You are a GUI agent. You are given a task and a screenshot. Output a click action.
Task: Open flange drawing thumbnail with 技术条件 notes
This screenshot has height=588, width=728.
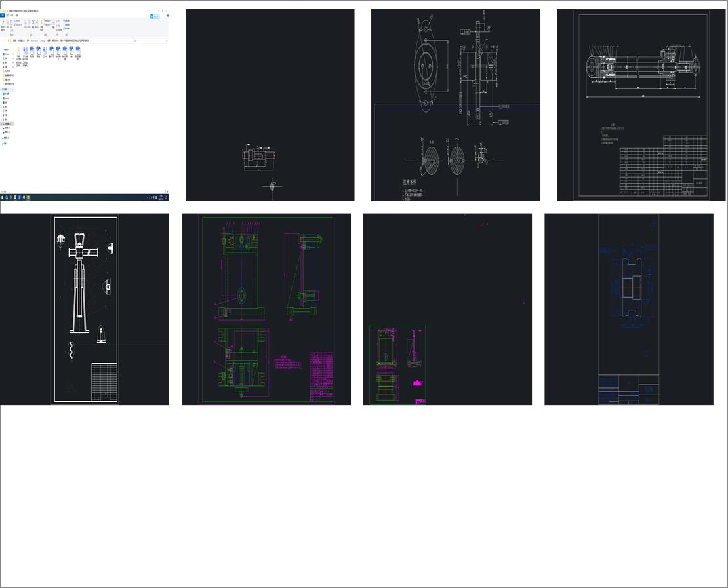(x=455, y=105)
